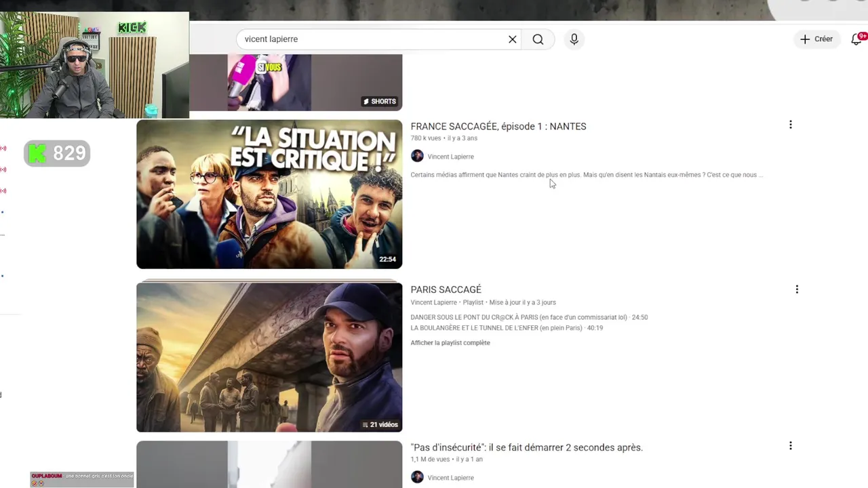Click the 22:54 duration badge on thumbnail

[x=387, y=260]
